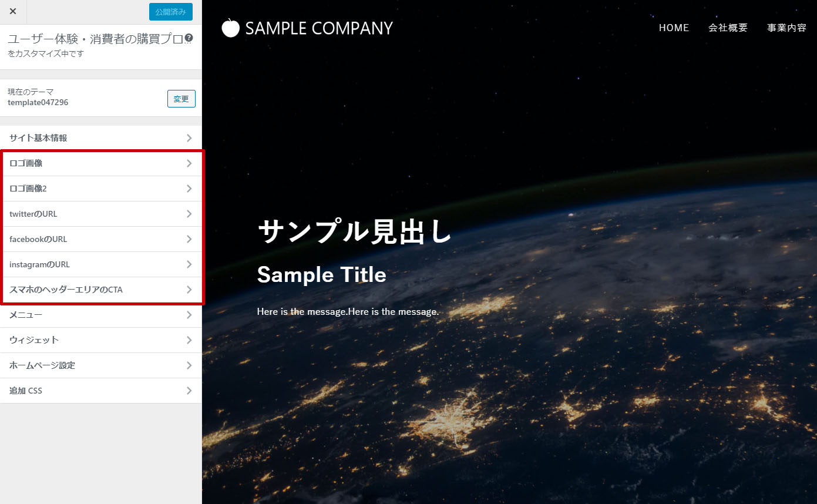Viewport: 817px width, 504px height.
Task: Expand chevron beside ウィジェット
Action: [189, 340]
